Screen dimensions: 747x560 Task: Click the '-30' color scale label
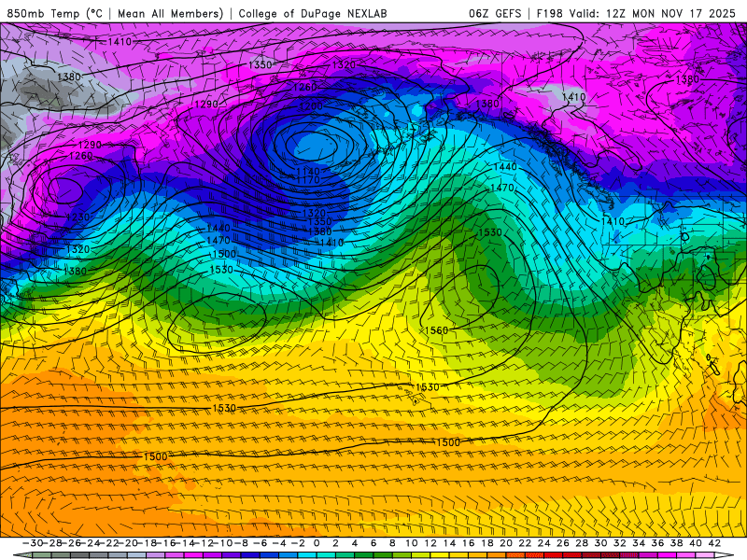pos(33,543)
